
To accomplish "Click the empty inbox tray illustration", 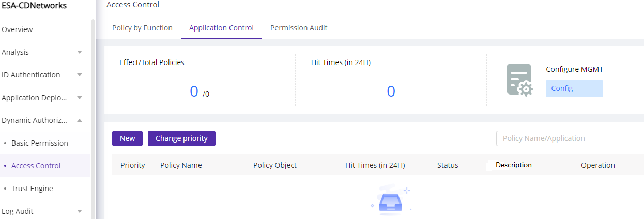I will coord(390,201).
